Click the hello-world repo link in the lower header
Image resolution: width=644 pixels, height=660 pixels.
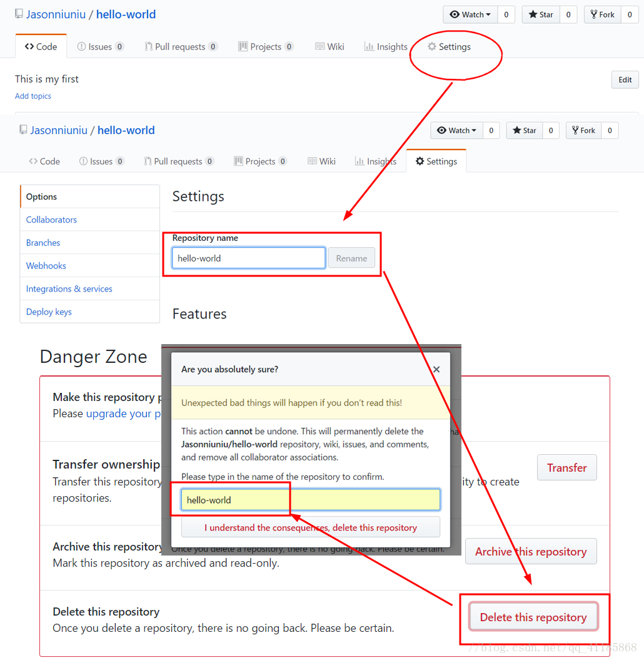click(x=126, y=130)
